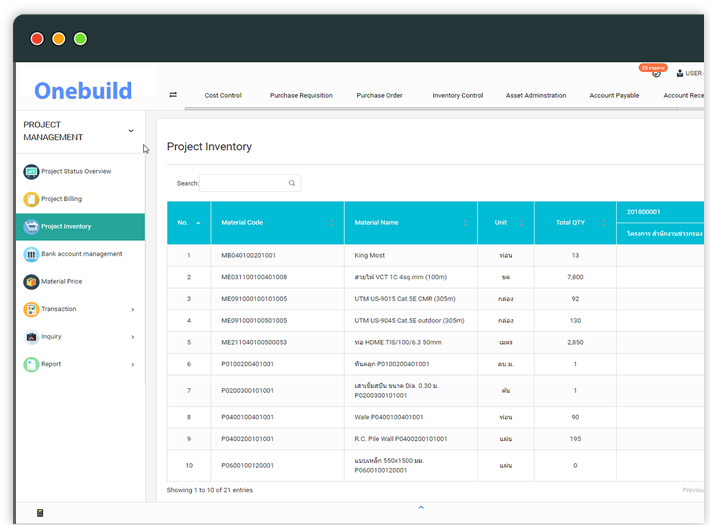Expand the Transaction submenu
Screen dimensions: 710x525
(x=132, y=309)
